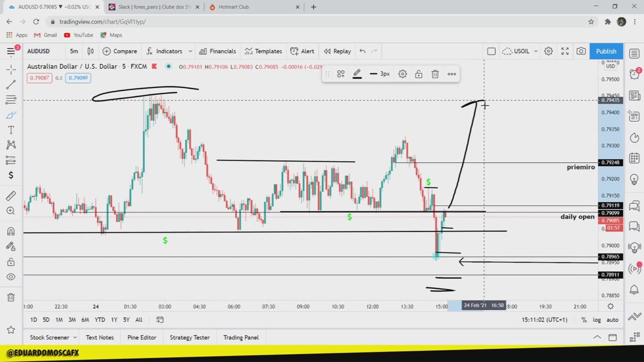The width and height of the screenshot is (644, 362).
Task: Start Bar Replay mode
Action: click(337, 51)
